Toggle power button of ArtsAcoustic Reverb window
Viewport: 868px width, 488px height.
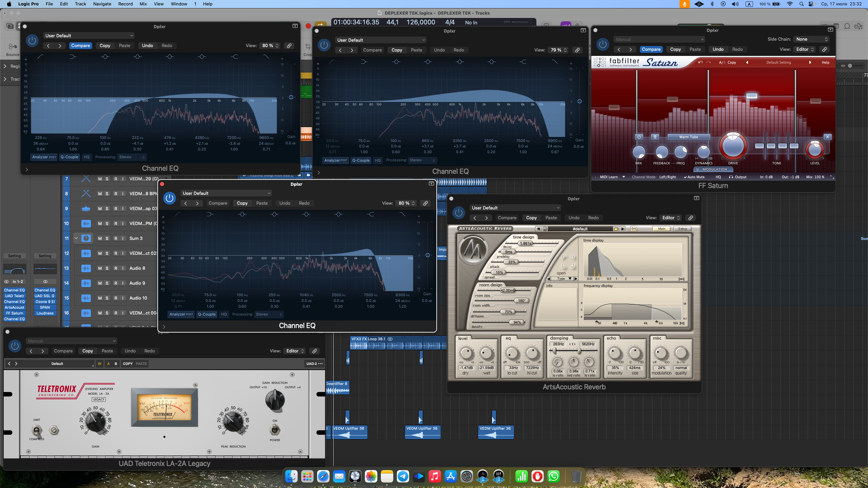coord(458,213)
